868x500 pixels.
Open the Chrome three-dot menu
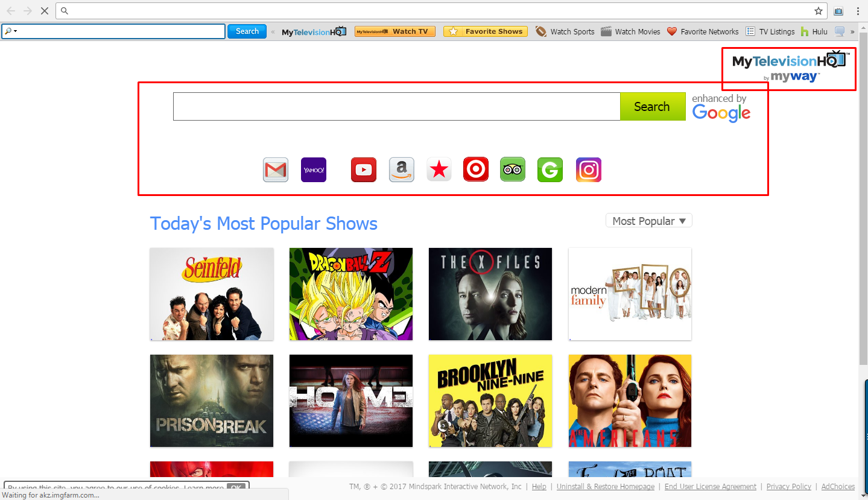[x=858, y=11]
